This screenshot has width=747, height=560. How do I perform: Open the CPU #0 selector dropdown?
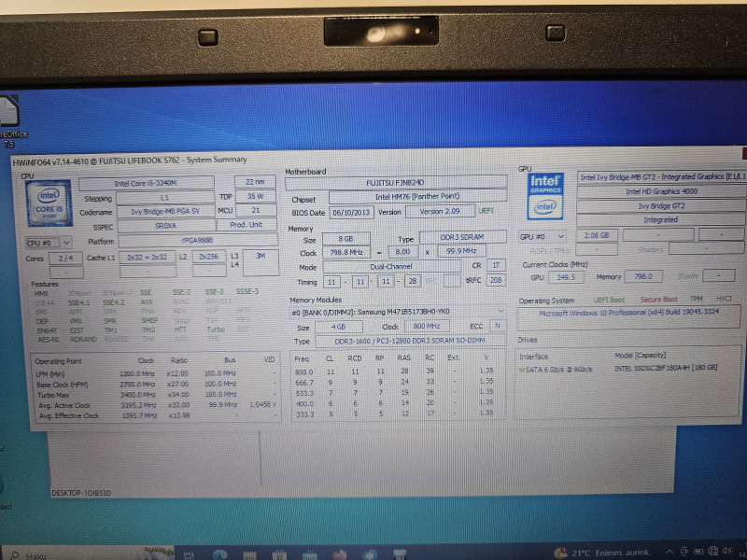pos(49,243)
